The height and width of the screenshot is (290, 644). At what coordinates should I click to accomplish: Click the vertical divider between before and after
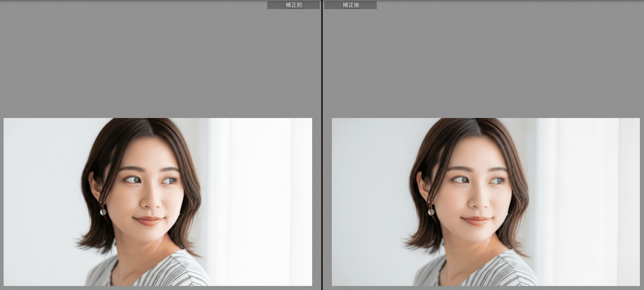click(x=322, y=145)
